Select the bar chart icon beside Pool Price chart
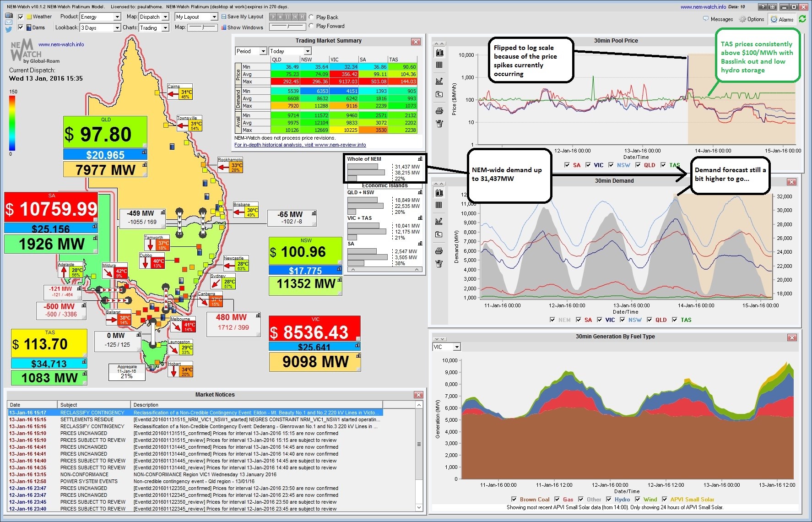 click(438, 53)
